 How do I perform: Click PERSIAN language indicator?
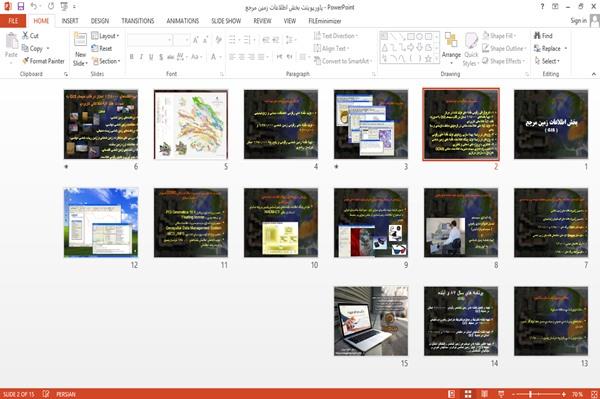coord(65,394)
